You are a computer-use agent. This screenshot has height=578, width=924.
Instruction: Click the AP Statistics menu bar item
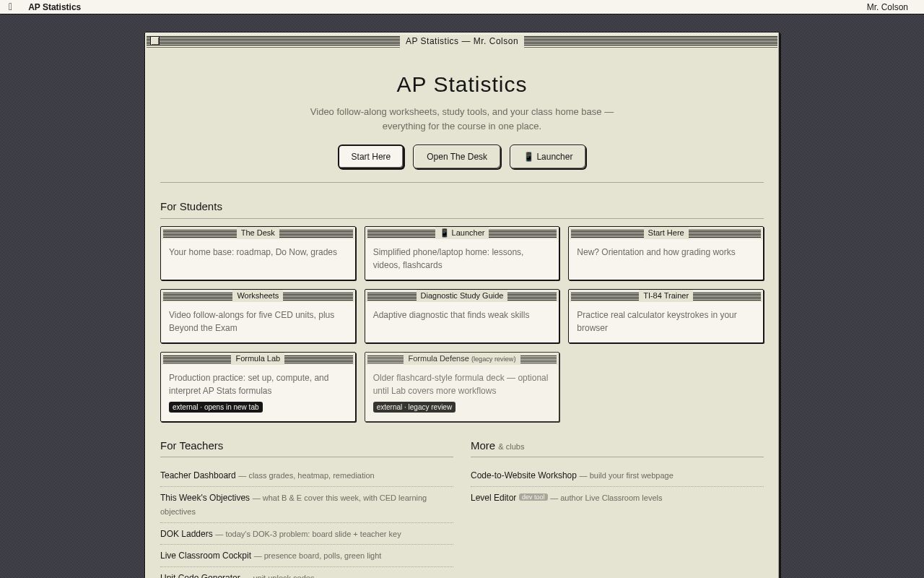pos(55,7)
